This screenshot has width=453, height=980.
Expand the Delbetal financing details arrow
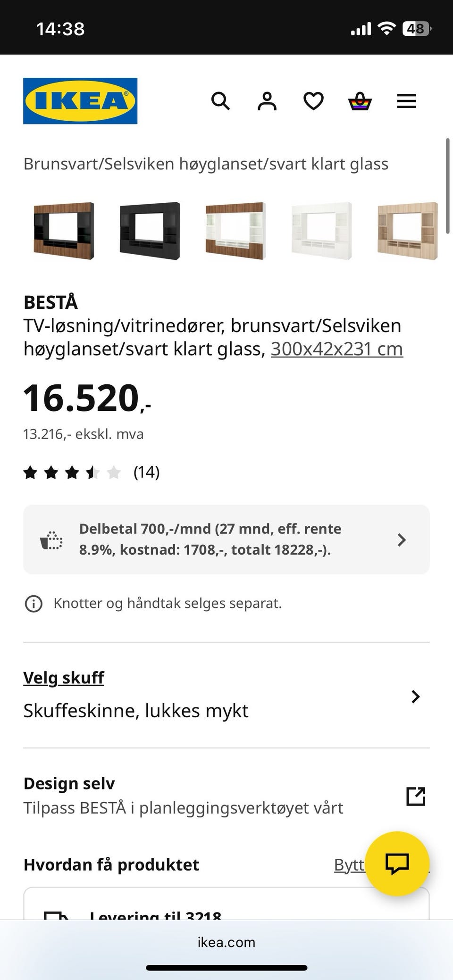[x=402, y=540]
